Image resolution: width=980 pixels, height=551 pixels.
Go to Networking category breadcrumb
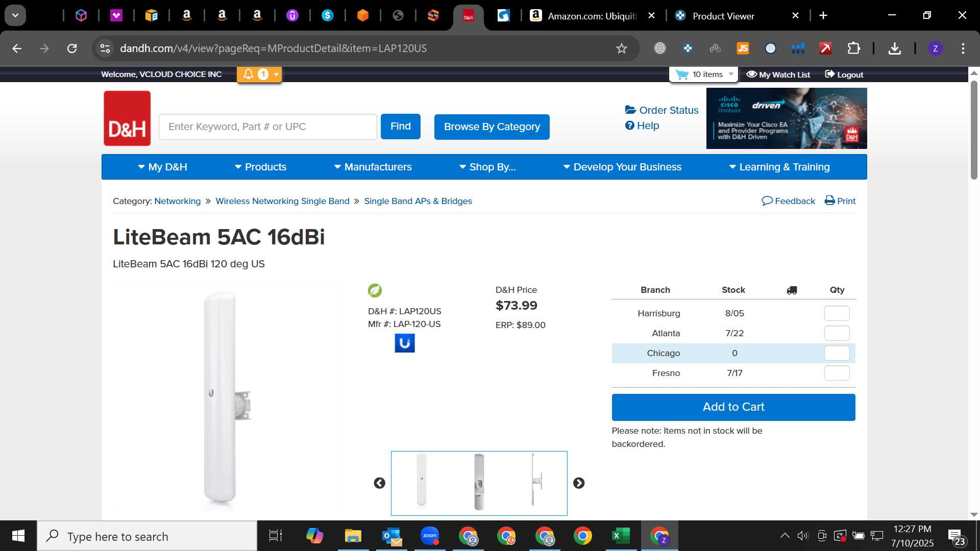click(178, 201)
